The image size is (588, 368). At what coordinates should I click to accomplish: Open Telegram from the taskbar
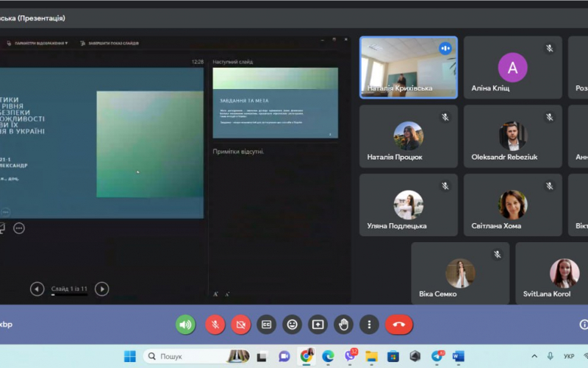pos(437,356)
